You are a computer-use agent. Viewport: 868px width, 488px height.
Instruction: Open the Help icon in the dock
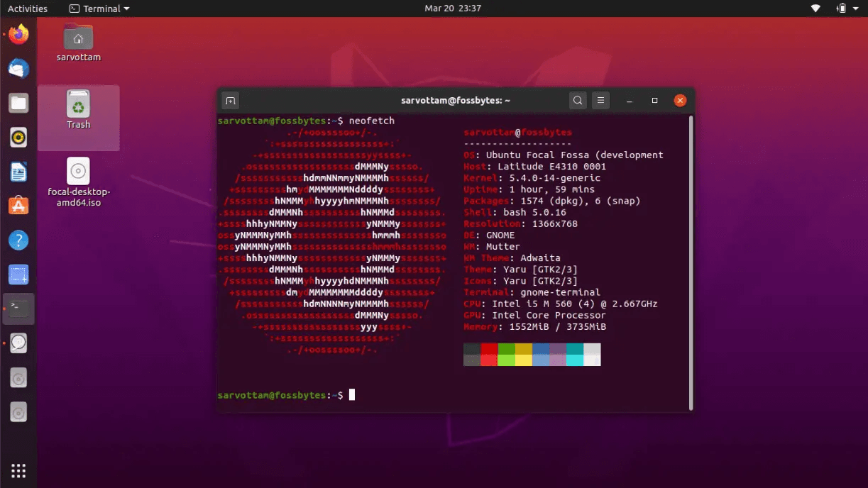[18, 240]
